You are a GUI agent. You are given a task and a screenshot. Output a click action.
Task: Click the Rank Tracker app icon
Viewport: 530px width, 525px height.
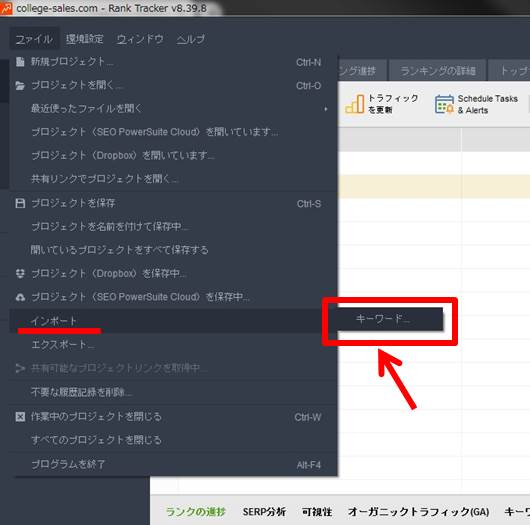click(6, 8)
